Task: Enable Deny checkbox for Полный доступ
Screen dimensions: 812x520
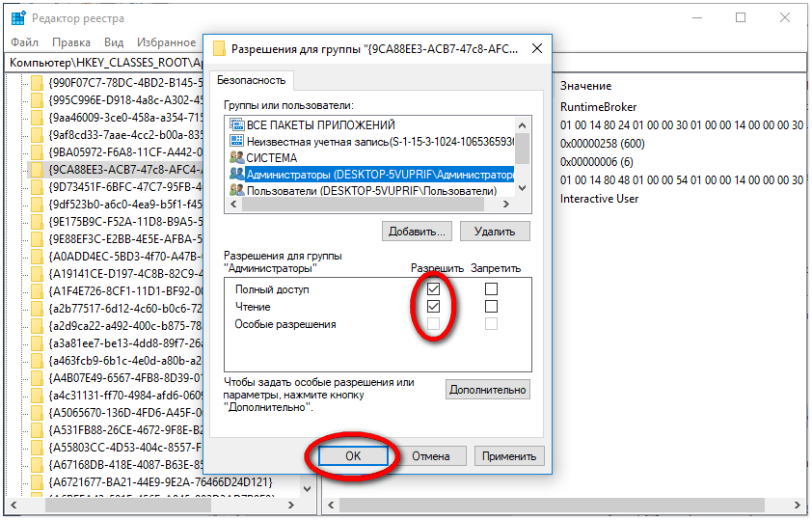Action: (x=492, y=289)
